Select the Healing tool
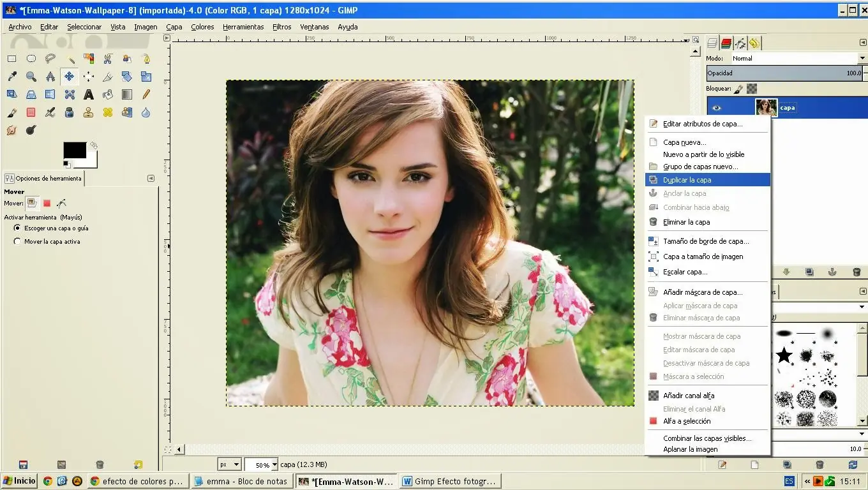868x490 pixels. click(x=107, y=112)
